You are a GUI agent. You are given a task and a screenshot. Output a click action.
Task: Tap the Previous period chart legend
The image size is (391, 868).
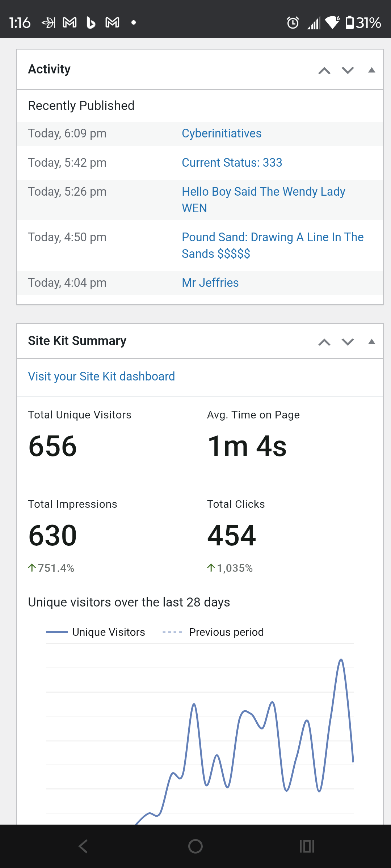click(x=214, y=632)
